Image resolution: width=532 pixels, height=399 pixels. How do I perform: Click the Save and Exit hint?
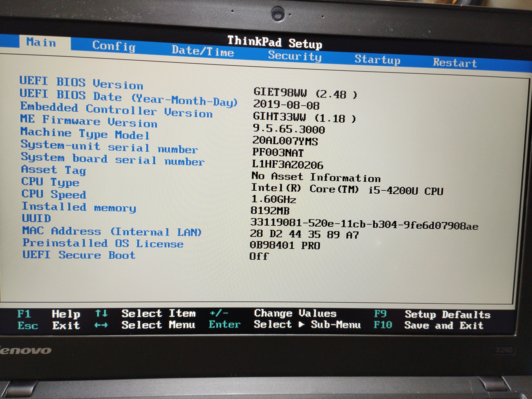click(444, 325)
